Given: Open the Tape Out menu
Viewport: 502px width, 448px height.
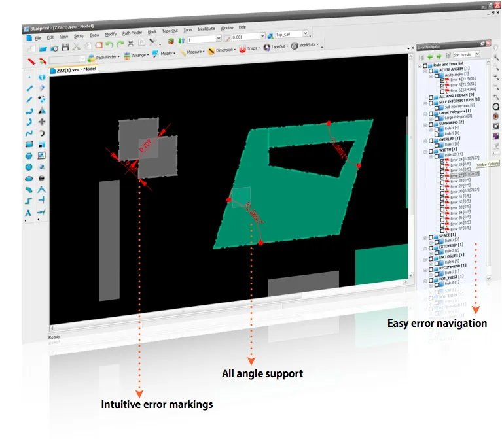Looking at the screenshot, I should [170, 31].
